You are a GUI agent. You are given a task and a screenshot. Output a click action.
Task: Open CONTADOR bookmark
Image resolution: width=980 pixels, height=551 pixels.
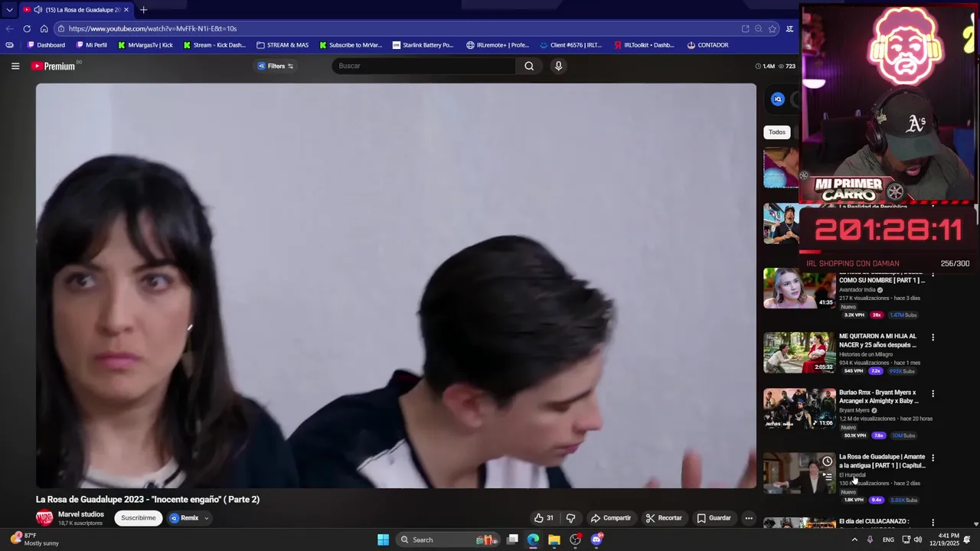click(x=707, y=45)
